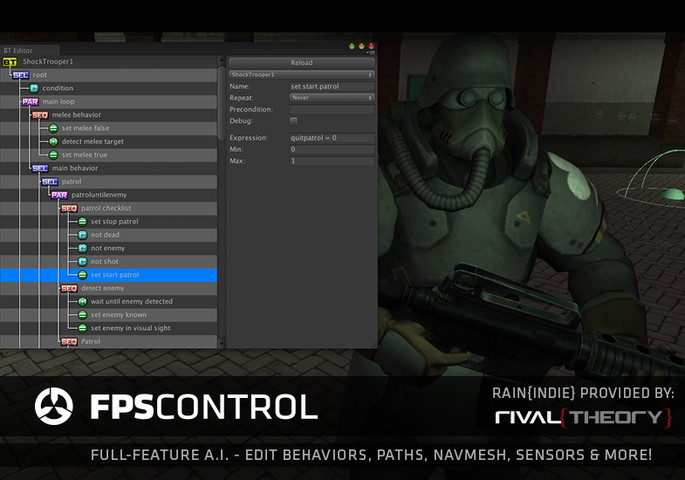Click the Max value field
The image size is (685, 480).
tap(332, 161)
